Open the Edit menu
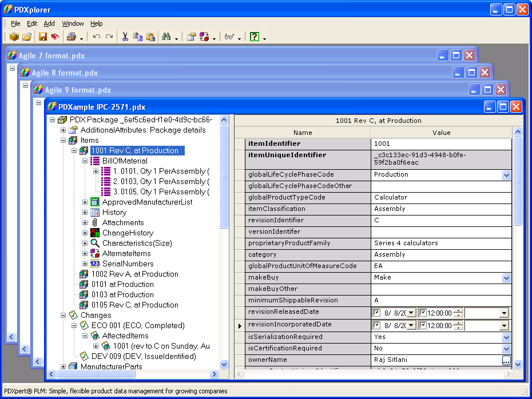 32,23
